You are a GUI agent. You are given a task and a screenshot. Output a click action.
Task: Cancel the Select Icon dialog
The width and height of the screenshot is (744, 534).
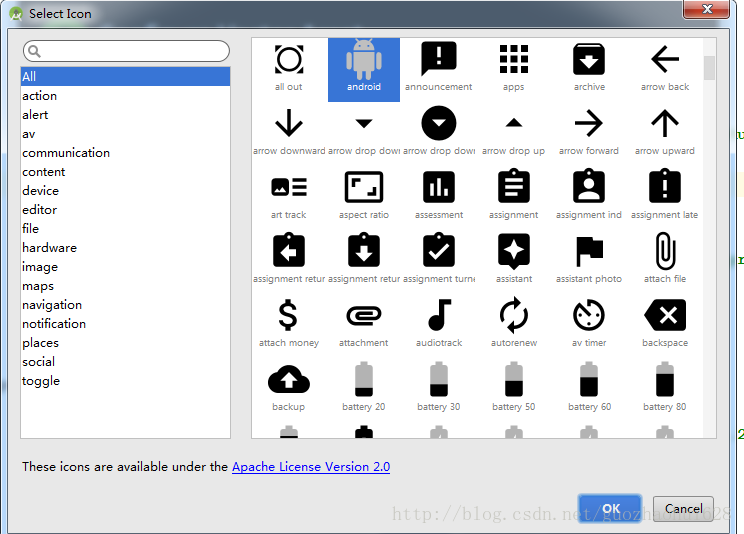coord(683,509)
